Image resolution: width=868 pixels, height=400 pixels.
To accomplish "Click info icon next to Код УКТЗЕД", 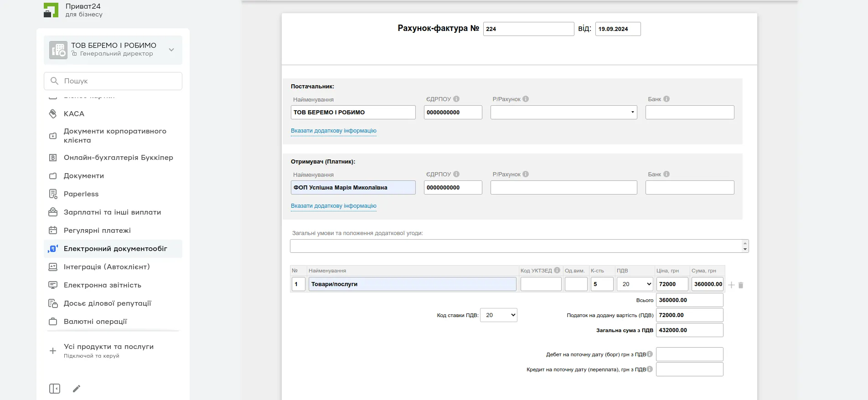I will point(557,270).
